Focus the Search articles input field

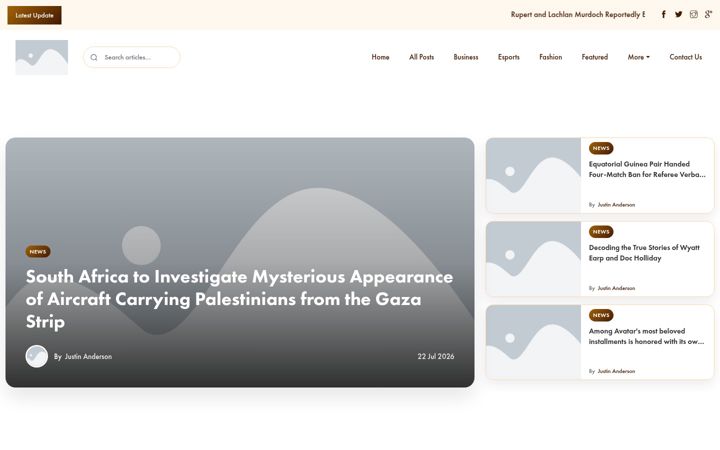(132, 57)
